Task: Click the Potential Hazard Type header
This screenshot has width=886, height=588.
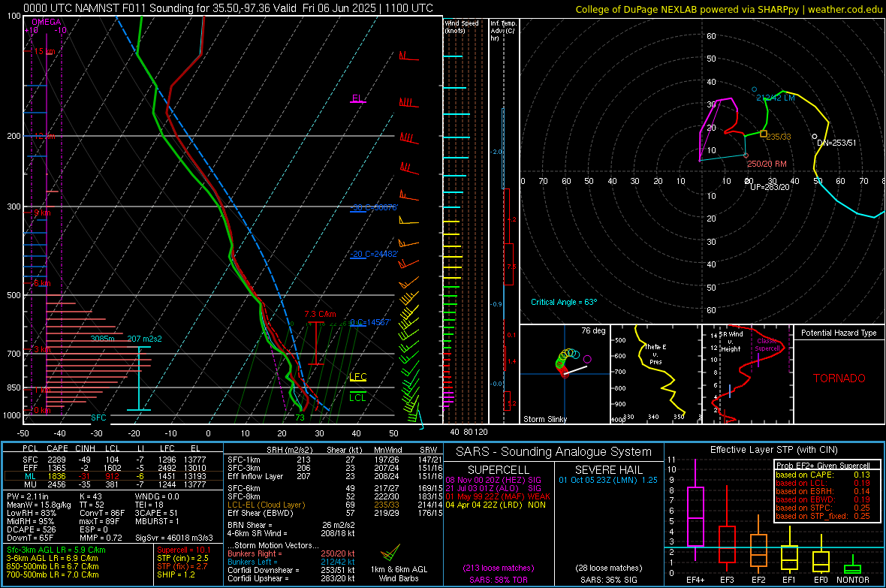Action: pyautogui.click(x=839, y=333)
